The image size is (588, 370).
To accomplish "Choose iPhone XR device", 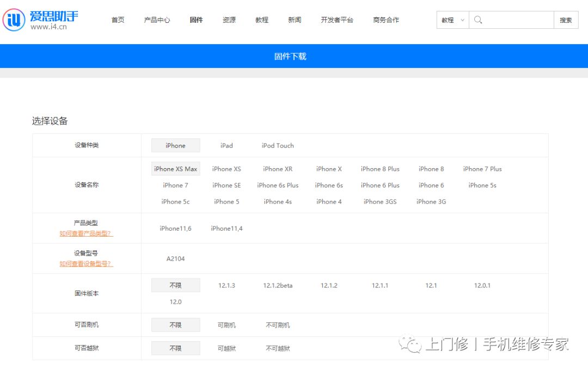I will (x=278, y=169).
